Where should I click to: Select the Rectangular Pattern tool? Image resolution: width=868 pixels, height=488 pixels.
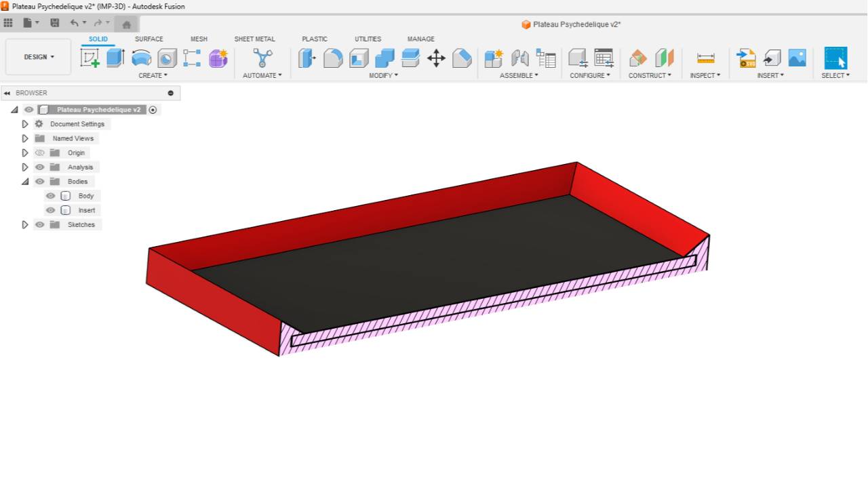(192, 58)
